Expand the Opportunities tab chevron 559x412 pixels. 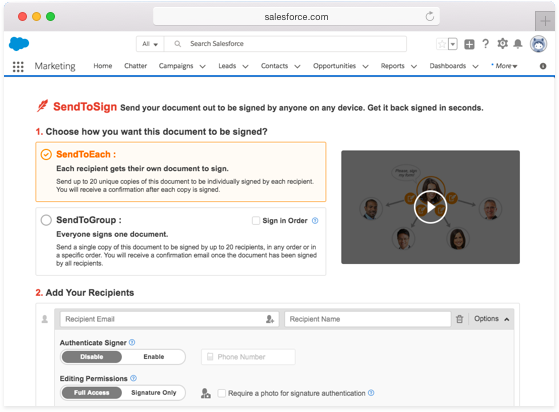[365, 66]
